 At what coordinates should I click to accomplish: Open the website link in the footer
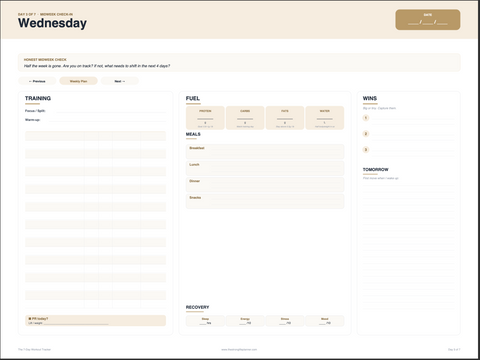coord(239,349)
